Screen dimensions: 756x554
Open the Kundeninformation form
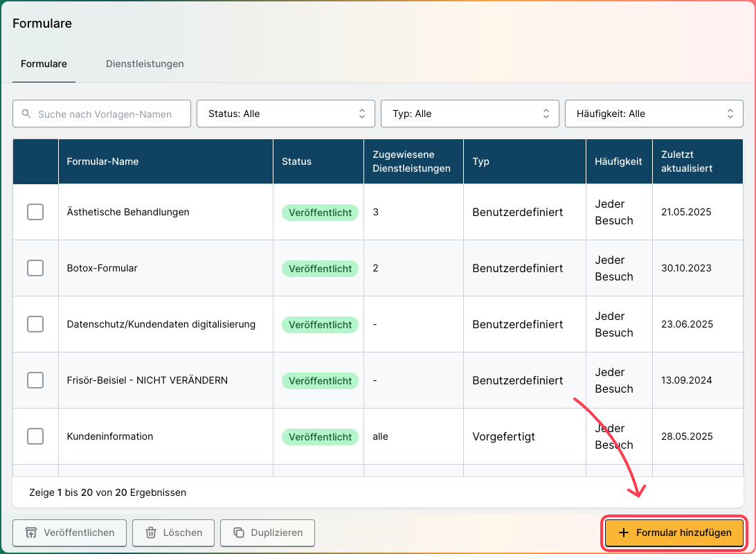(110, 436)
